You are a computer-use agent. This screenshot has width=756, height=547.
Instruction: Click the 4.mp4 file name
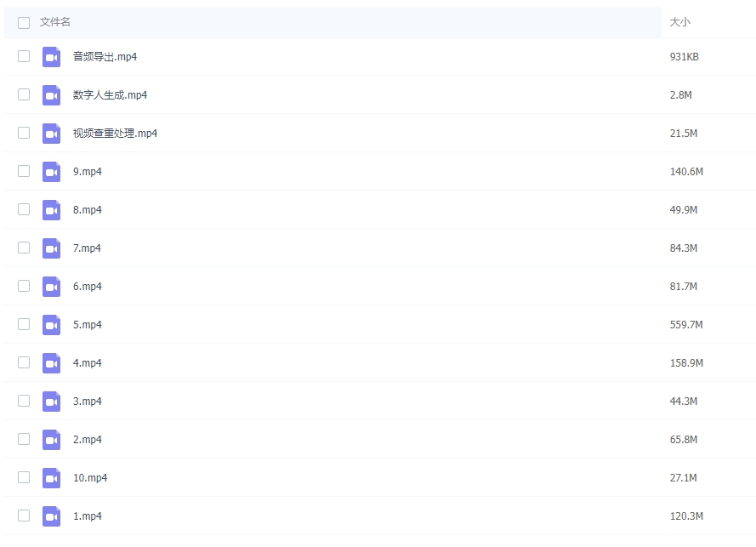(87, 363)
